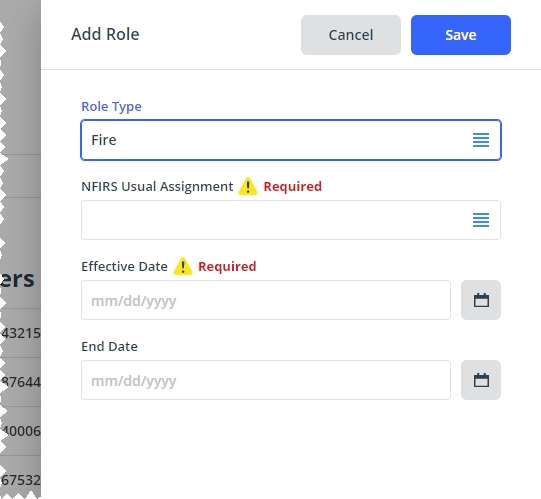Click the Required text beside Effective Date
This screenshot has width=541, height=499.
227,266
